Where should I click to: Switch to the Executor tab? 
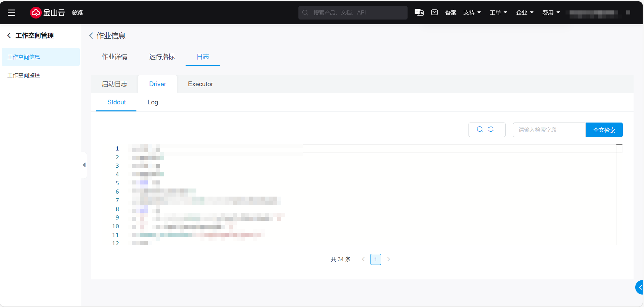pos(200,84)
